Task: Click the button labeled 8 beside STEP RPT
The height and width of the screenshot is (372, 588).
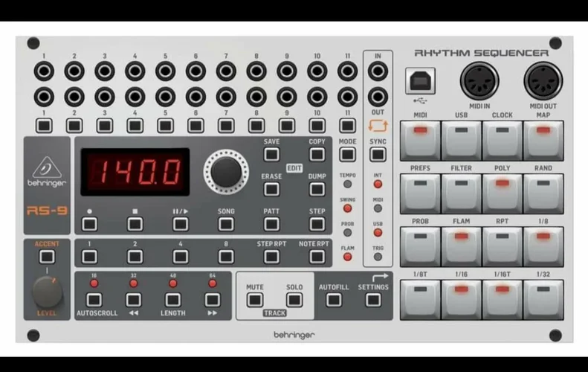Action: [x=226, y=257]
